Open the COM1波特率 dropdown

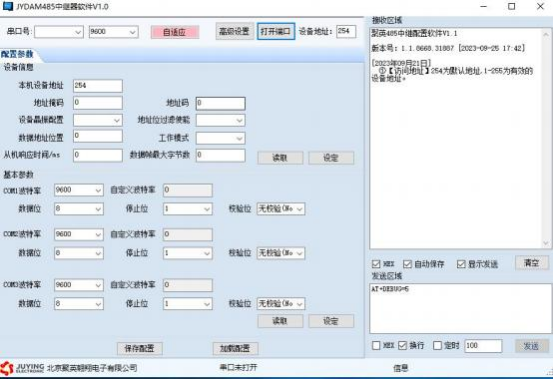click(x=79, y=190)
